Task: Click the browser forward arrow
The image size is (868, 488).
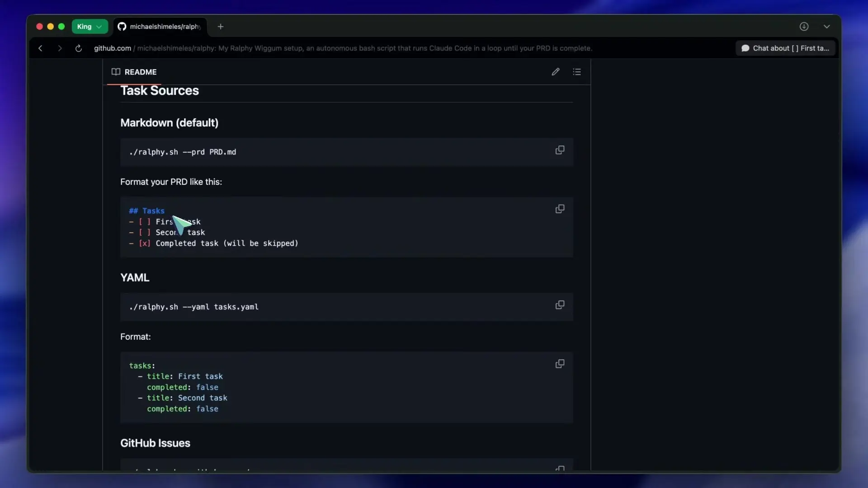Action: (60, 48)
